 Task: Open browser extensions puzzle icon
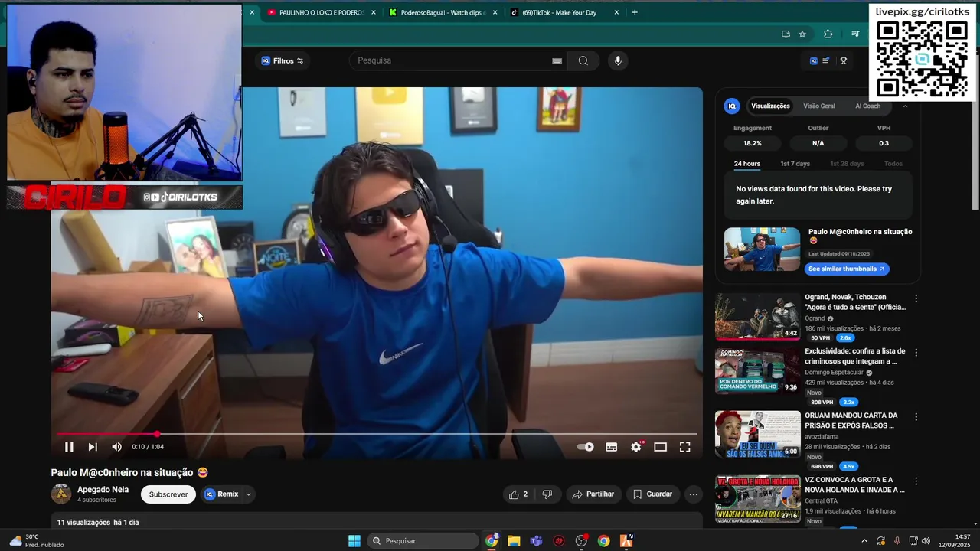pyautogui.click(x=828, y=34)
